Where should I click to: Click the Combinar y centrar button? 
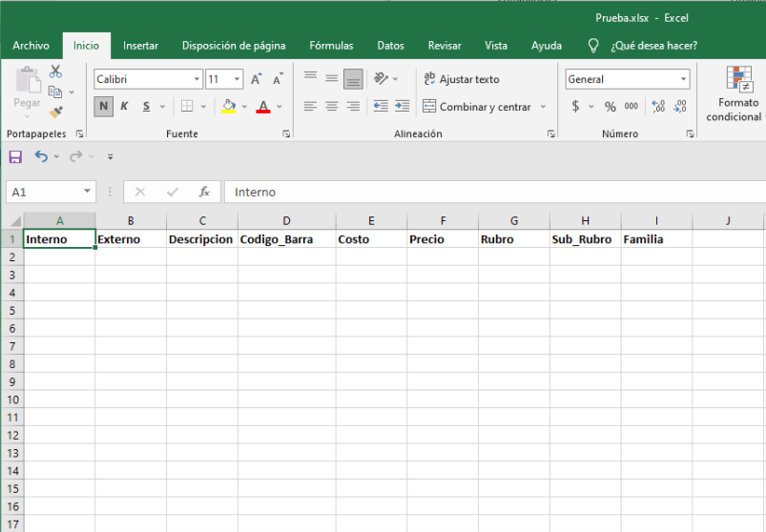point(477,107)
